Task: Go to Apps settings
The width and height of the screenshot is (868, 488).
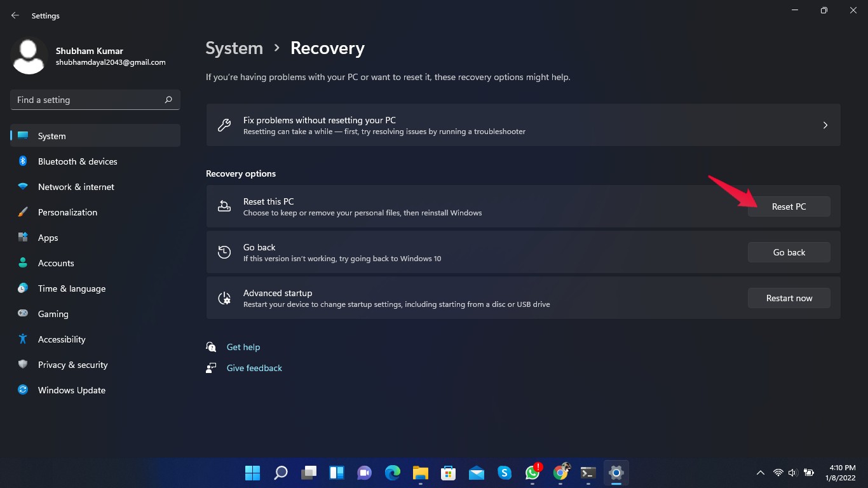Action: [48, 238]
